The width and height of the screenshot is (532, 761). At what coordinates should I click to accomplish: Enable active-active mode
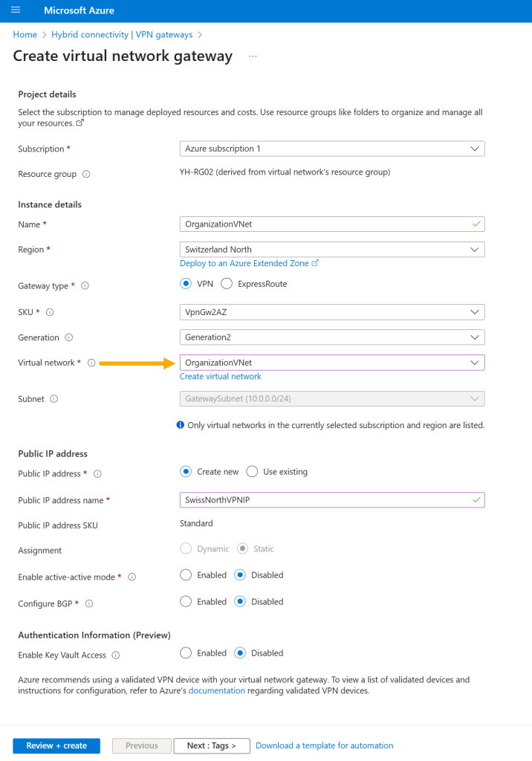pos(186,574)
